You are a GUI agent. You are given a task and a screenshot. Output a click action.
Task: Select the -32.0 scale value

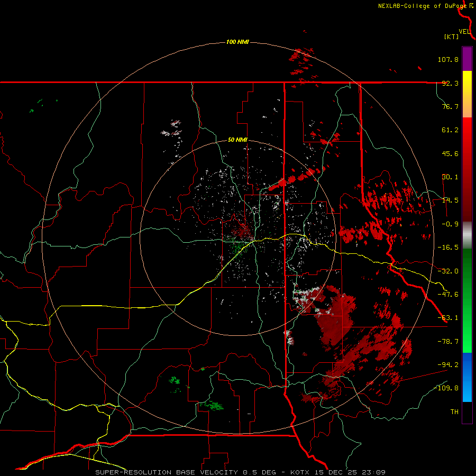[448, 271]
